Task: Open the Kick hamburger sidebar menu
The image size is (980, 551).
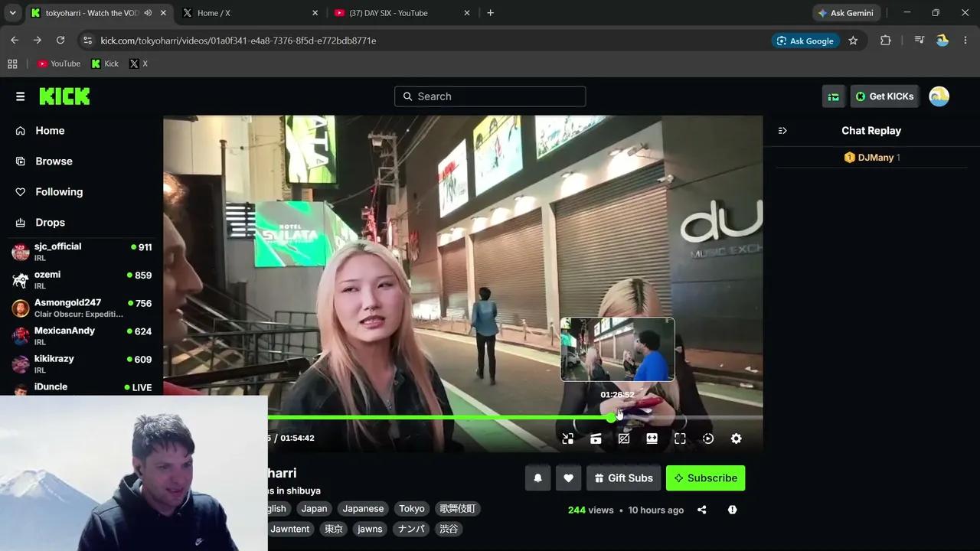Action: click(20, 96)
